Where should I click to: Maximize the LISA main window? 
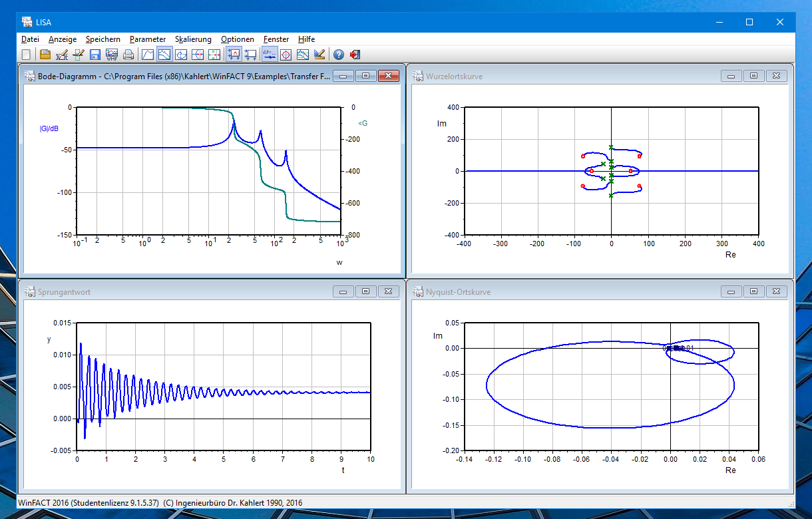[749, 22]
